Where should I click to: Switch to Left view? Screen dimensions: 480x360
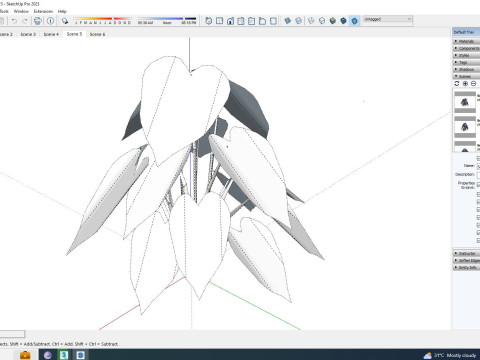262,21
